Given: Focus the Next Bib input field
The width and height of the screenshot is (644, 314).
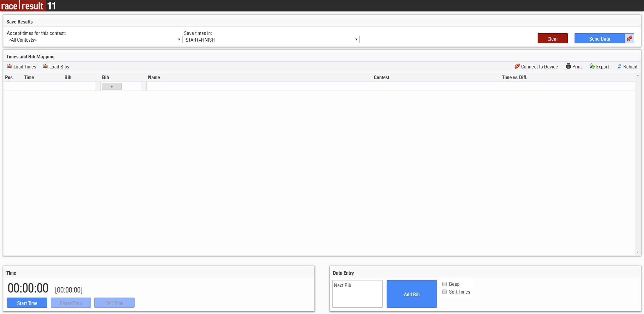Looking at the screenshot, I should [357, 294].
